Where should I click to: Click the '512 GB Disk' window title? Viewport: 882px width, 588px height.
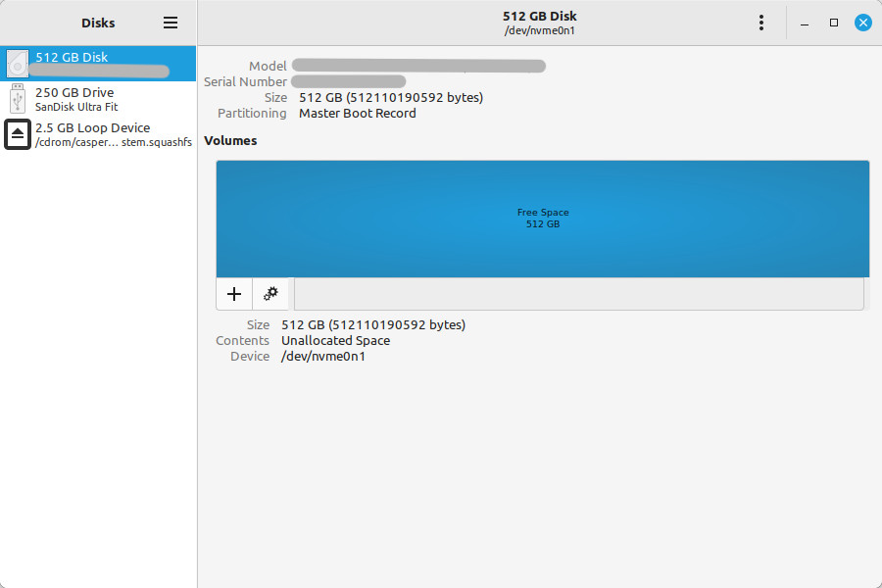(539, 16)
